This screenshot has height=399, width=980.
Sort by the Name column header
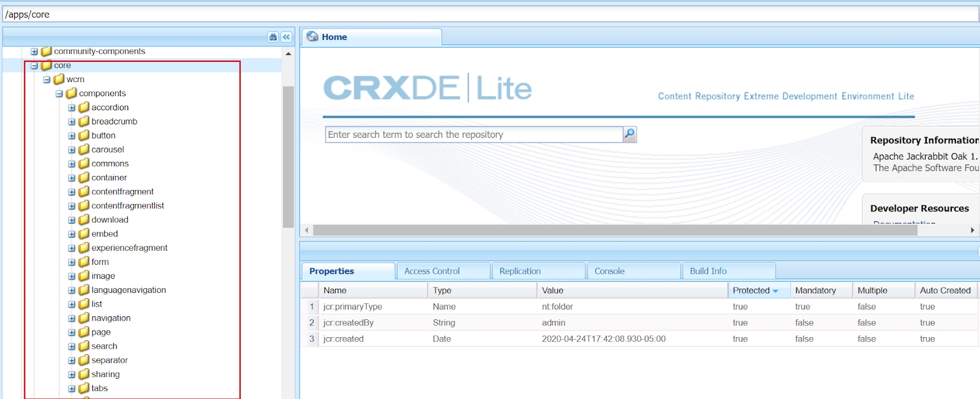coord(373,291)
